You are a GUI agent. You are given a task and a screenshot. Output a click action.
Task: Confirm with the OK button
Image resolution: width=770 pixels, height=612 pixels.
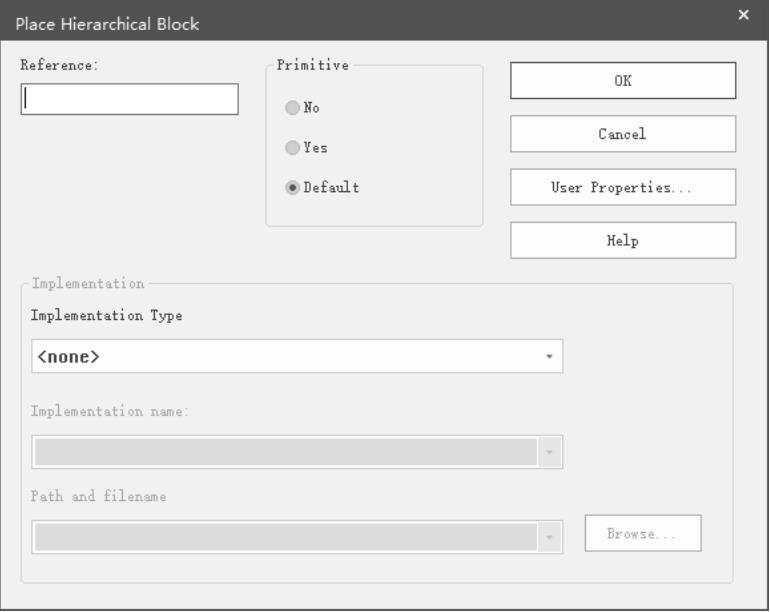(x=623, y=81)
